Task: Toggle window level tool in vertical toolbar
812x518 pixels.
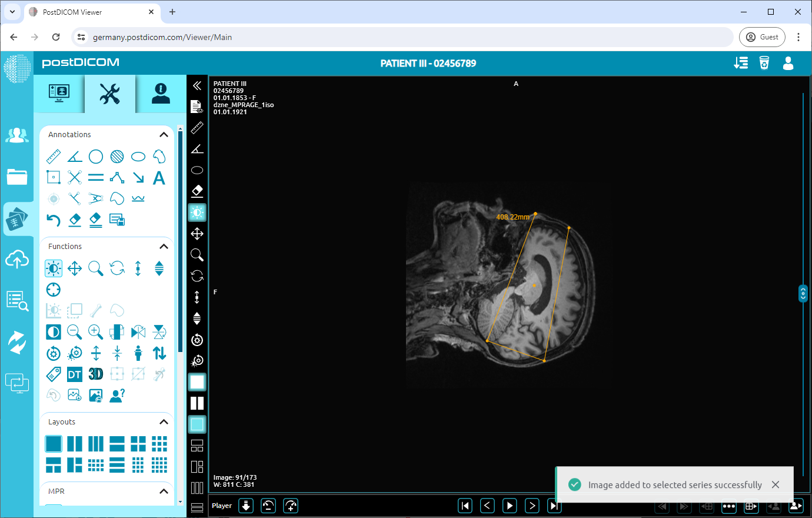Action: 197,212
